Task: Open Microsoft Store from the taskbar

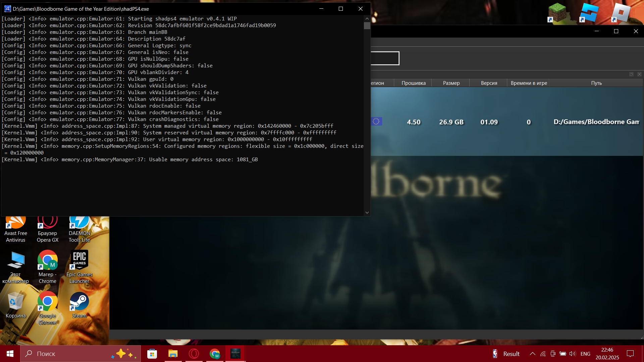Action: [152, 354]
